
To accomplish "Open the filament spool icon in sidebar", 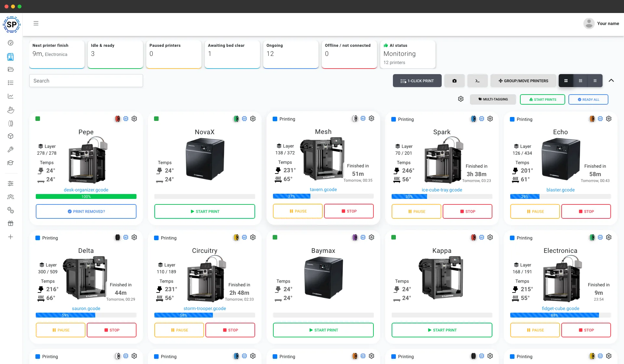I will tap(10, 123).
